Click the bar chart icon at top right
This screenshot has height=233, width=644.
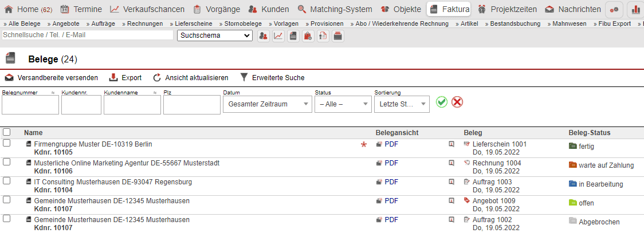637,10
